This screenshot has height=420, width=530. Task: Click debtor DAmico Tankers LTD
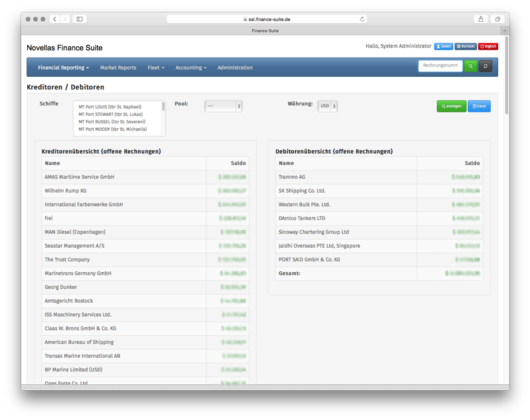(x=302, y=218)
